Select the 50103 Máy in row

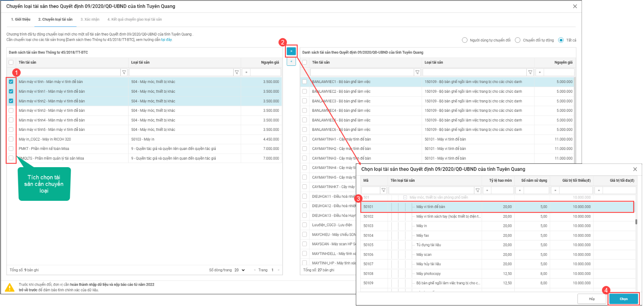pos(497,226)
